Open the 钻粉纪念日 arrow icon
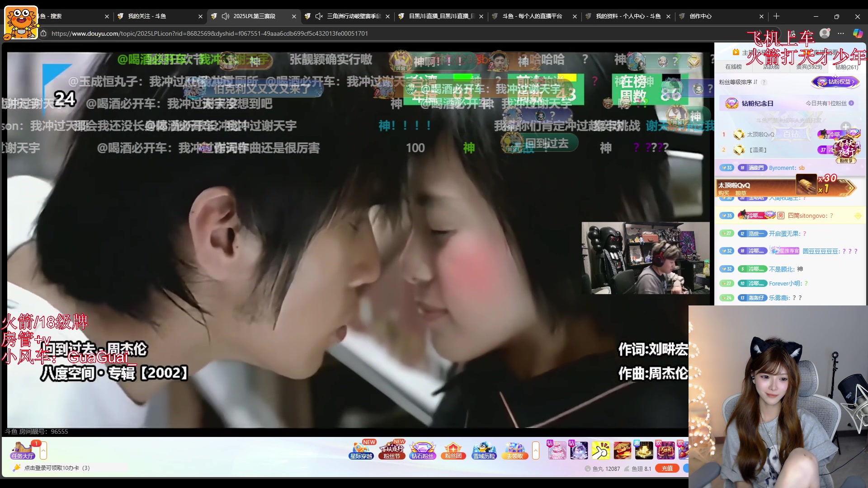Screen dimensions: 868x488 click(x=851, y=103)
